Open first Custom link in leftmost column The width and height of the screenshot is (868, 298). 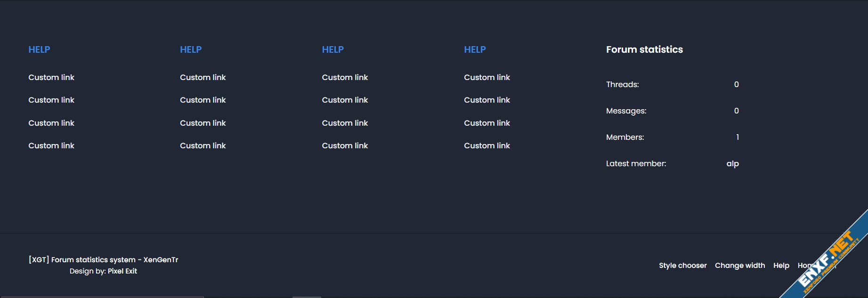51,78
